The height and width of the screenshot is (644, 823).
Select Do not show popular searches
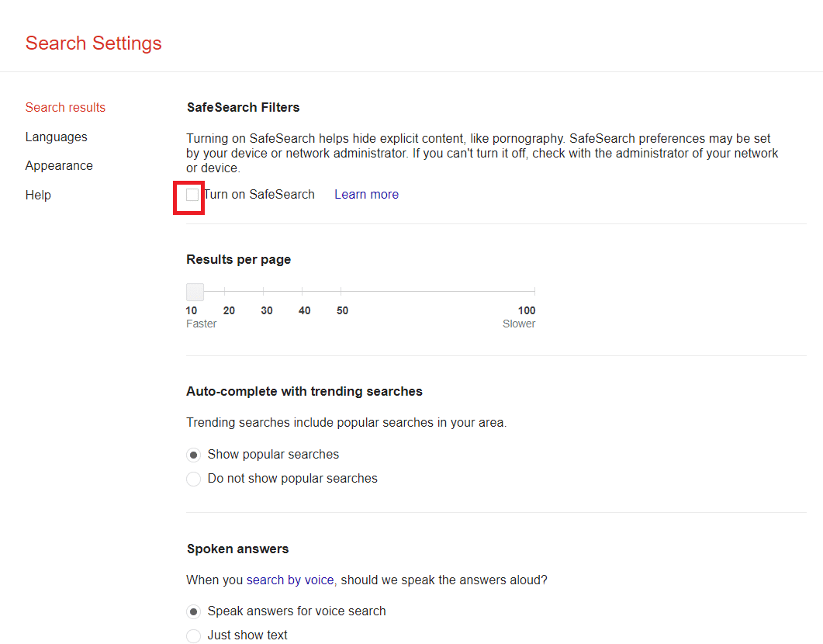194,479
